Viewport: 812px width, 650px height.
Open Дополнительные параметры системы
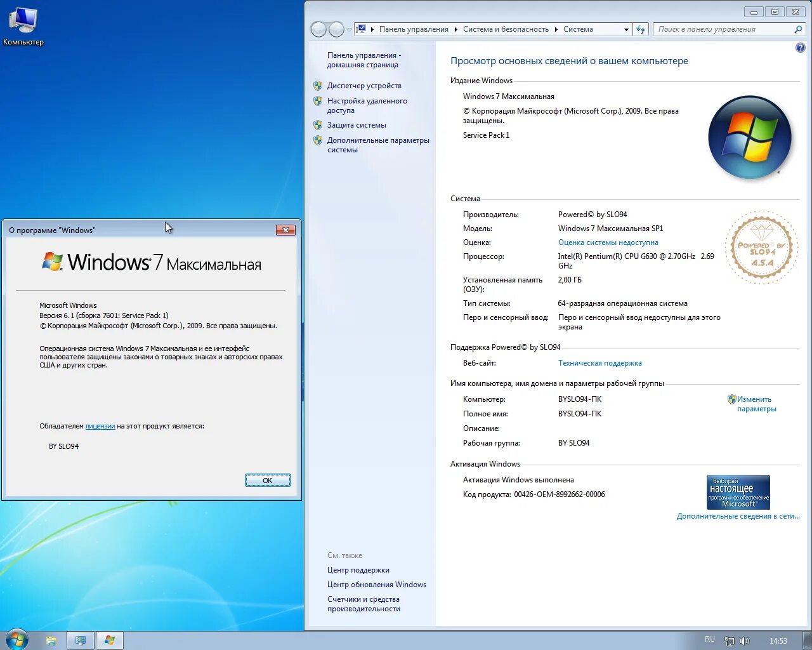pyautogui.click(x=378, y=145)
